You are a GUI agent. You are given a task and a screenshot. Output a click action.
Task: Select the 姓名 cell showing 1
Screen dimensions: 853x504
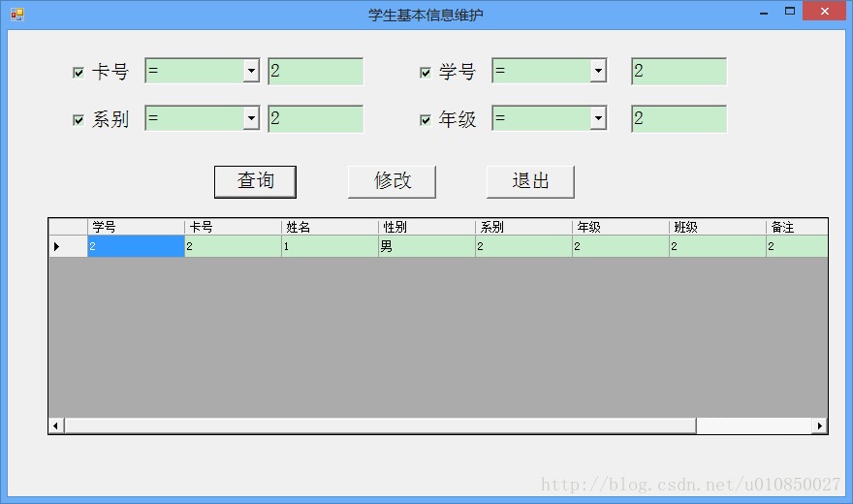(x=330, y=246)
